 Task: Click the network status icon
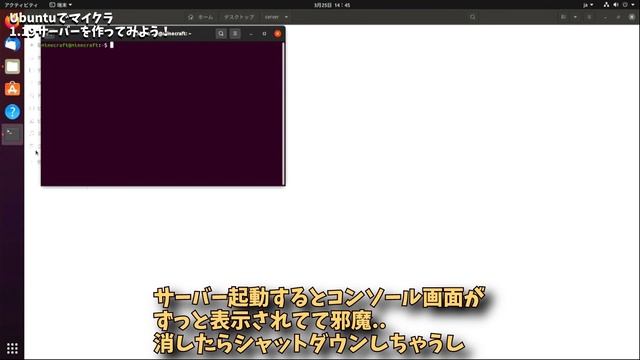pyautogui.click(x=607, y=5)
